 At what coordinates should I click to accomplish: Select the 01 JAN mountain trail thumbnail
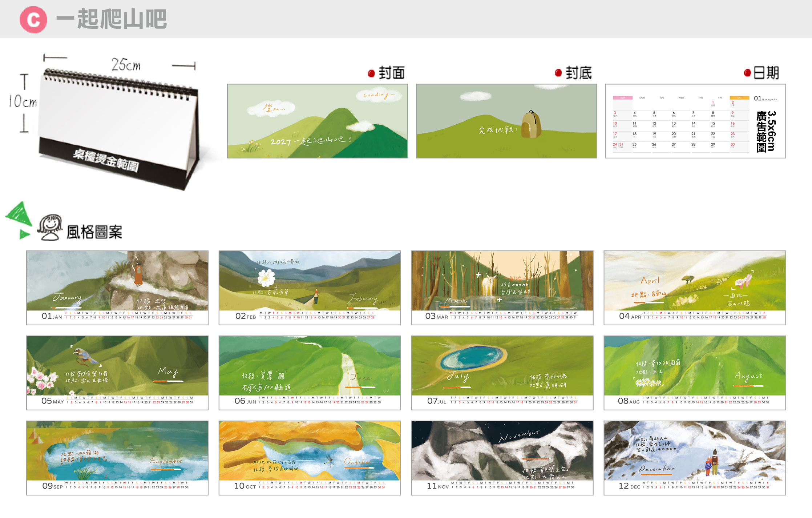pyautogui.click(x=117, y=288)
